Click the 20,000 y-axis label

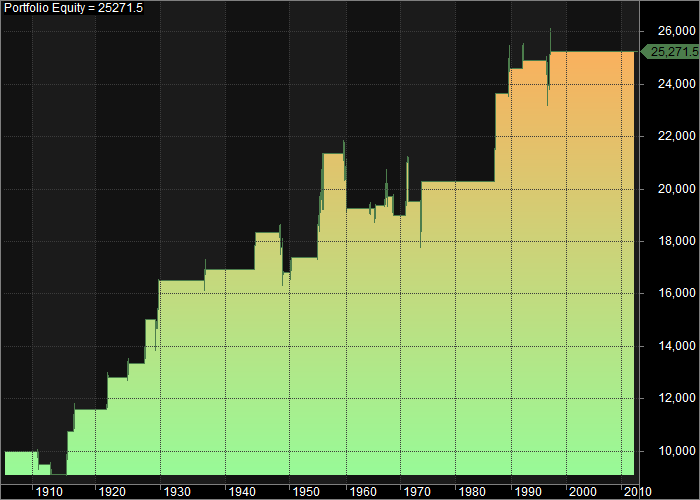click(x=677, y=189)
